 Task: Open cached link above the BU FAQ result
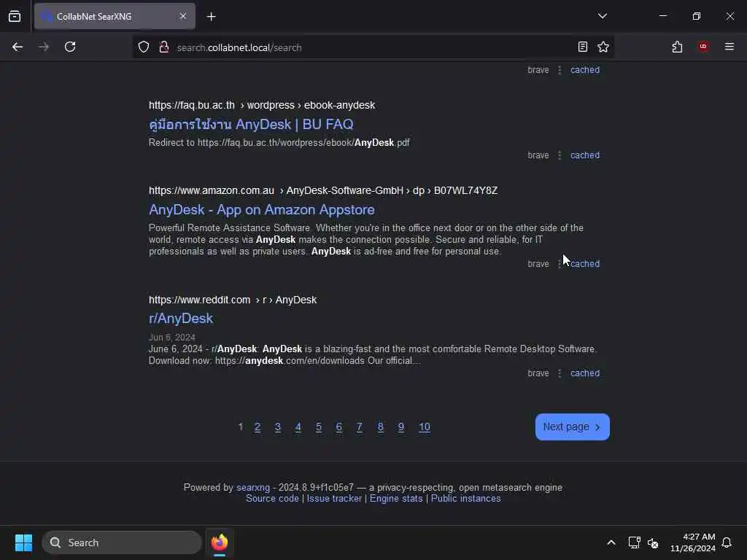click(585, 70)
